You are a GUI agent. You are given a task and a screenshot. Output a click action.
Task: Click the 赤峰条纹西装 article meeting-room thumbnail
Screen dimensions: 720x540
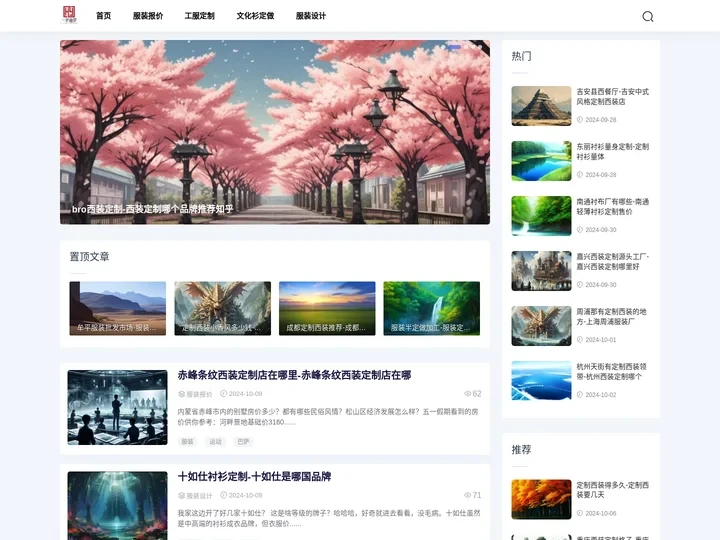click(118, 407)
